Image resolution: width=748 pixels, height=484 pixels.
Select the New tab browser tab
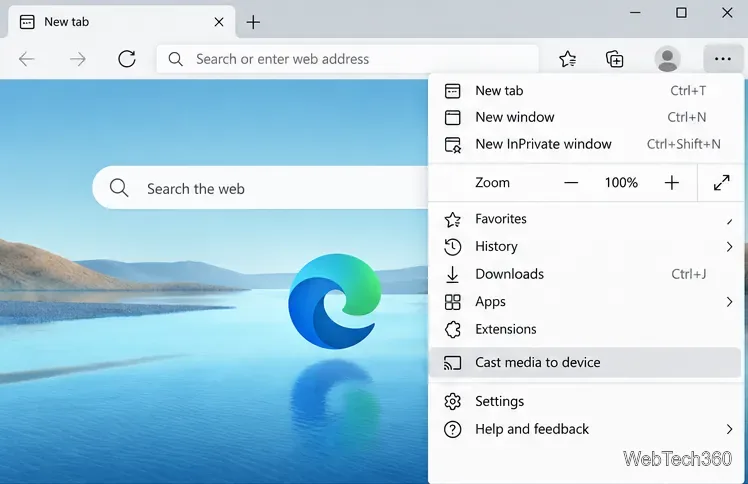coord(122,22)
